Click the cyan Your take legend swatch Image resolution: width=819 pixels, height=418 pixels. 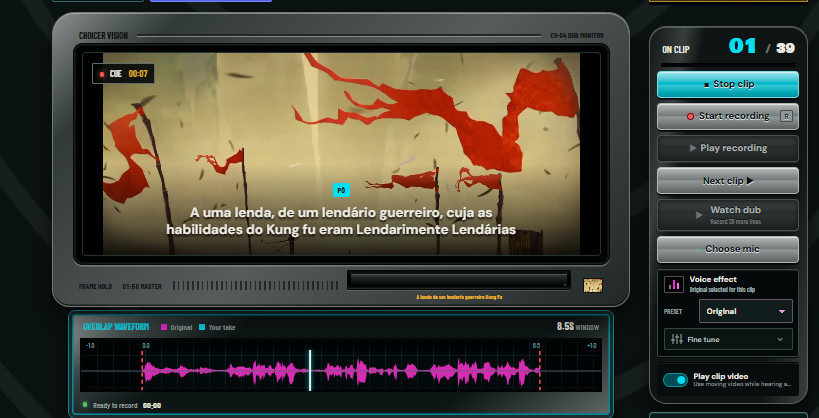click(202, 328)
